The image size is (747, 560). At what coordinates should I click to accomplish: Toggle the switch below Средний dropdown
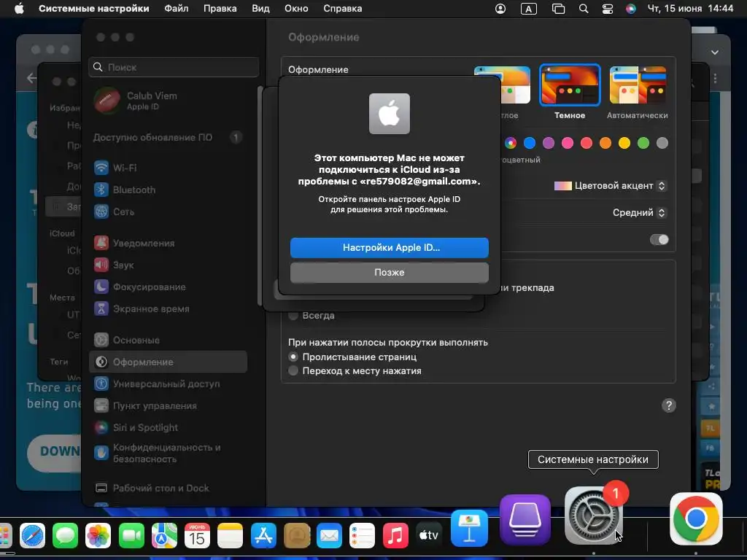(659, 239)
